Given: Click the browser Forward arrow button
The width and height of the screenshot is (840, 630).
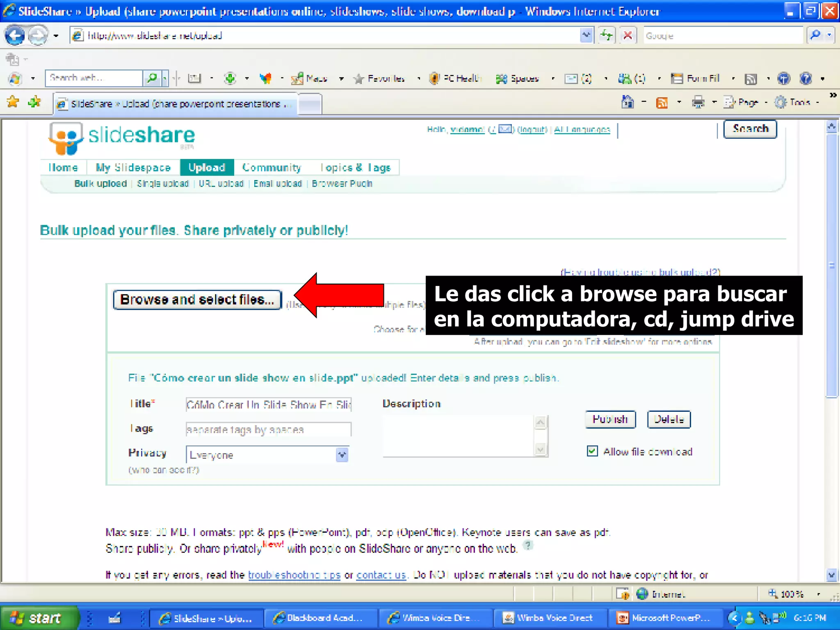Looking at the screenshot, I should tap(38, 36).
